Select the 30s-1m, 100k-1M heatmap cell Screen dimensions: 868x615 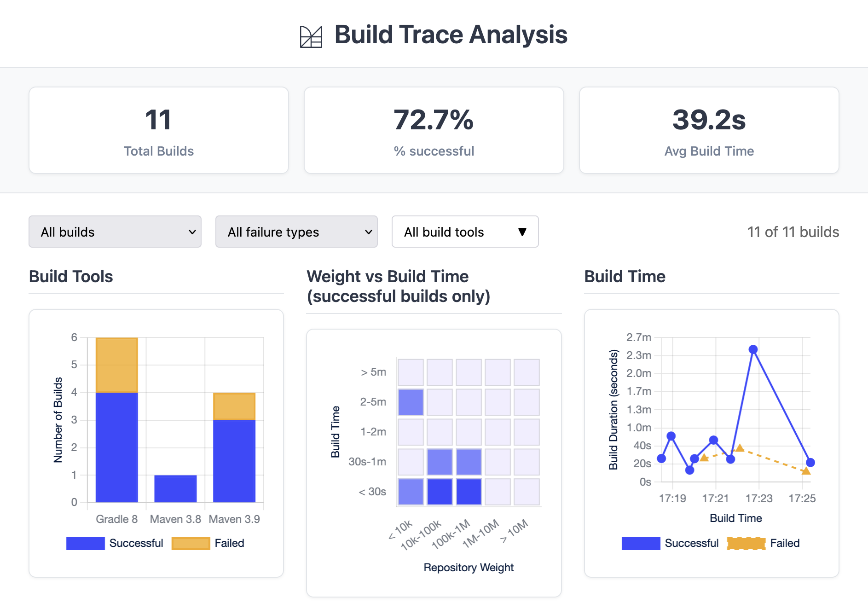tap(469, 462)
